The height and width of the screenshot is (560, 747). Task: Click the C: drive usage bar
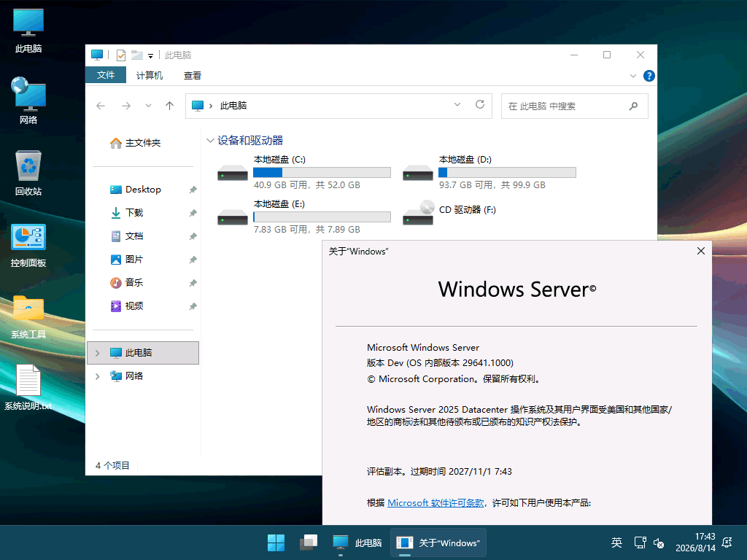click(x=322, y=172)
